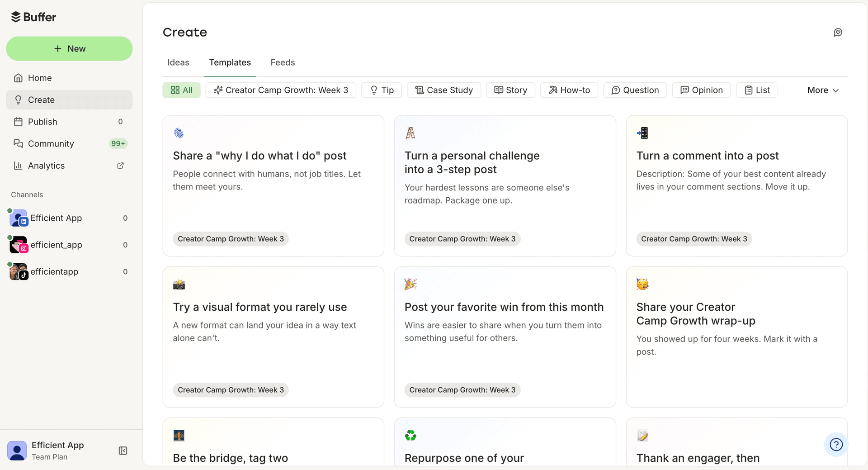Image resolution: width=868 pixels, height=470 pixels.
Task: Click Week 3 tag on 'why I do' card
Action: click(231, 239)
